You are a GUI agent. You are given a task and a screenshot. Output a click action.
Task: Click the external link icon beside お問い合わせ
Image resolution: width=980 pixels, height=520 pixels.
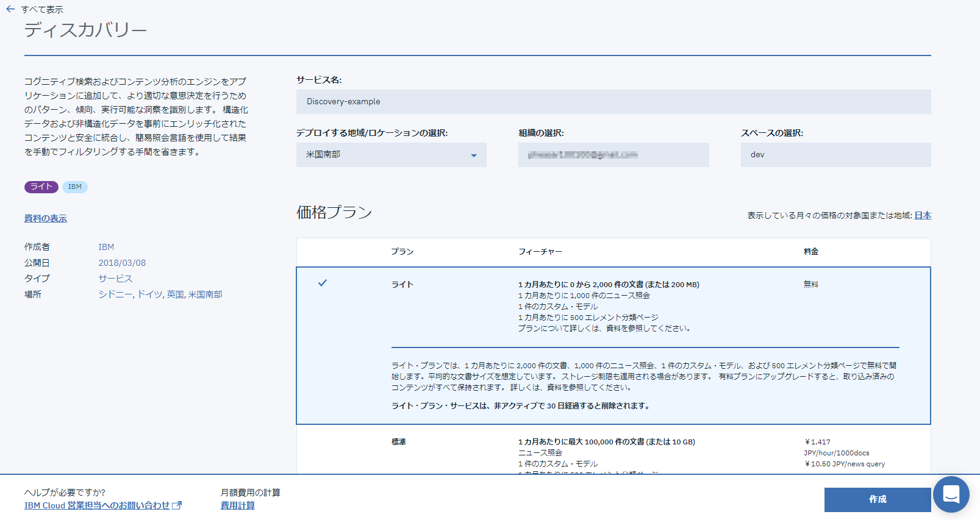click(177, 505)
